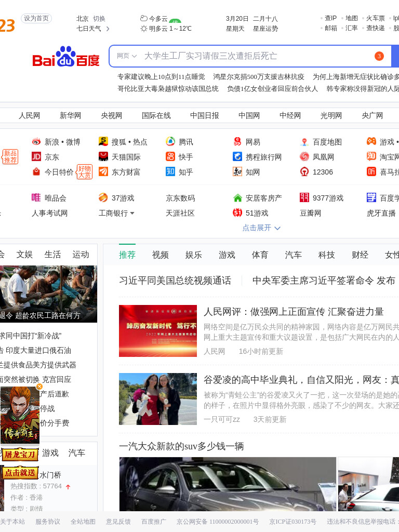Viewport: 399px width, 532px height.
Task: Close the floating game ad
Action: 39,387
